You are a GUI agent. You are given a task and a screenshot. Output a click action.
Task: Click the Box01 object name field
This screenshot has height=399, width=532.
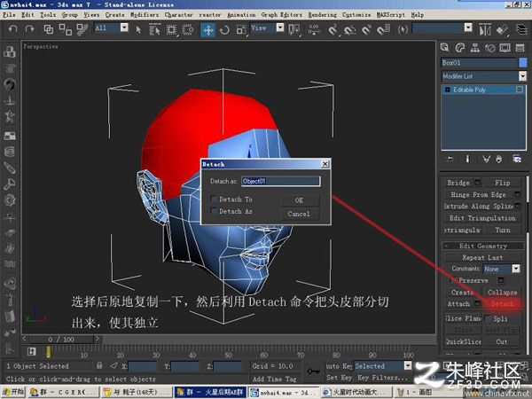[479, 62]
